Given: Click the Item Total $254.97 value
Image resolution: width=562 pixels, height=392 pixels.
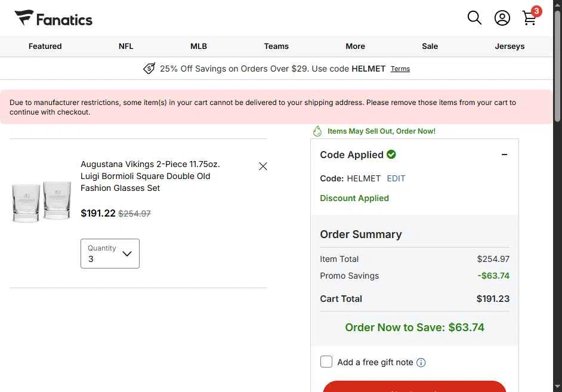Looking at the screenshot, I should [493, 259].
